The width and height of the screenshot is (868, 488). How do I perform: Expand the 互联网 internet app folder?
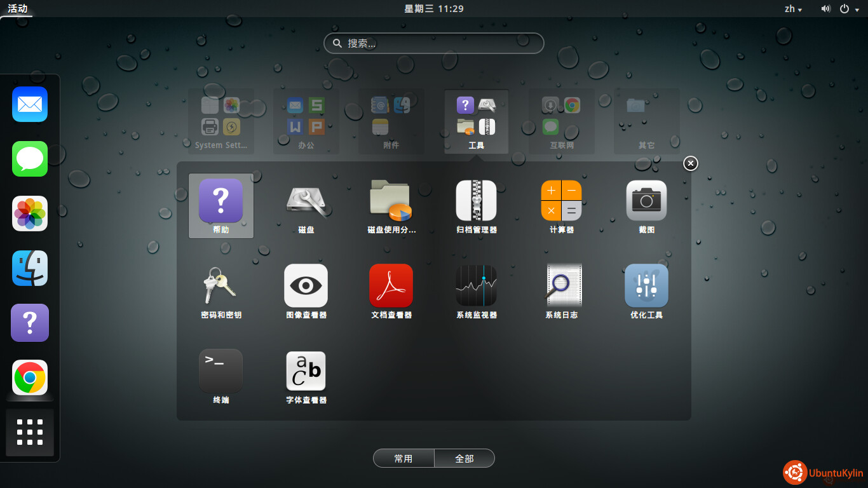click(x=562, y=121)
